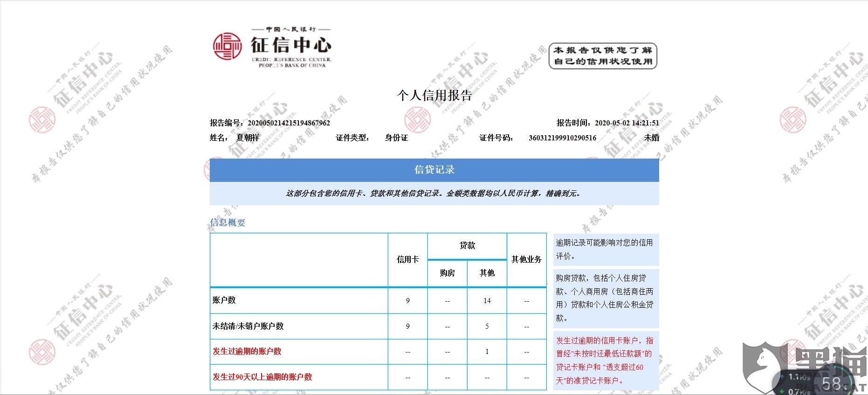Click the red 发生过90天以上逾期的账户数 row label

262,377
